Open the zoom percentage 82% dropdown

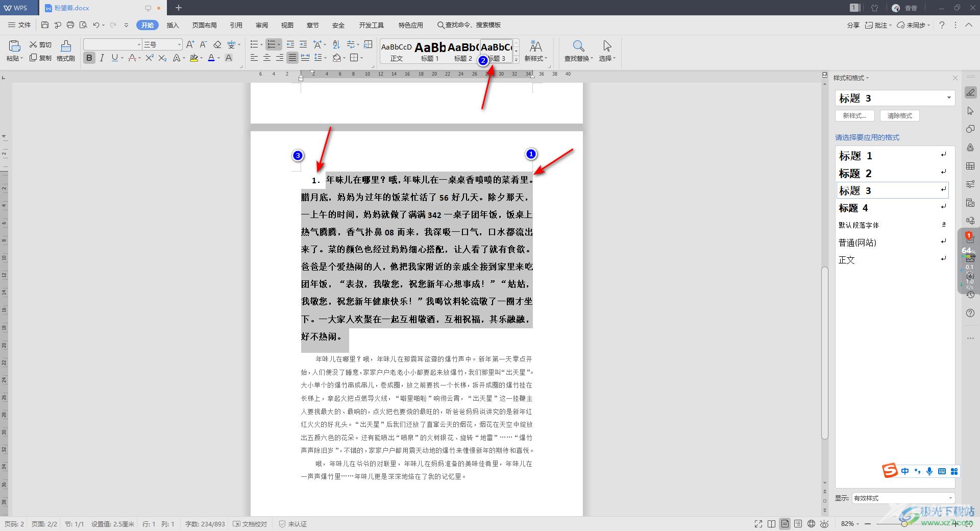[850, 524]
